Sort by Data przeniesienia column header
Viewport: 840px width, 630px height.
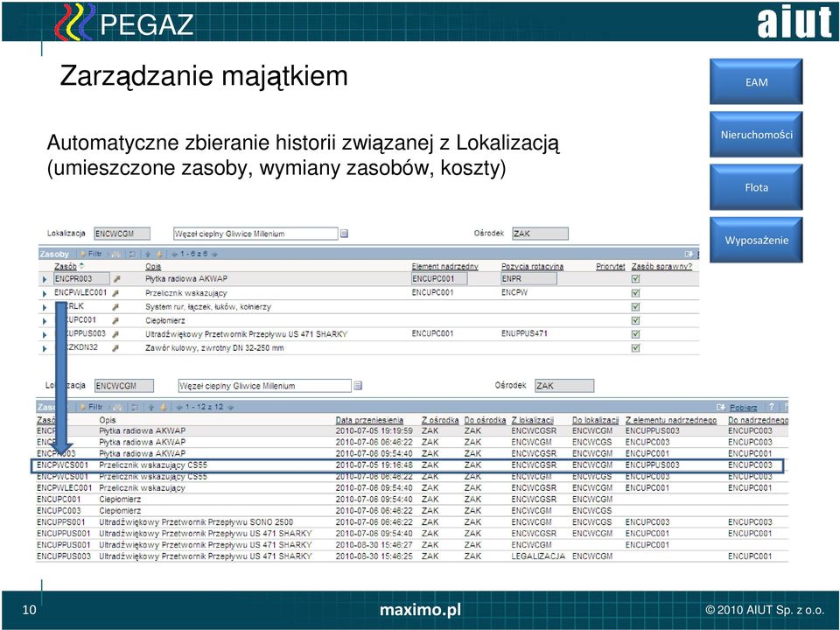pos(369,420)
